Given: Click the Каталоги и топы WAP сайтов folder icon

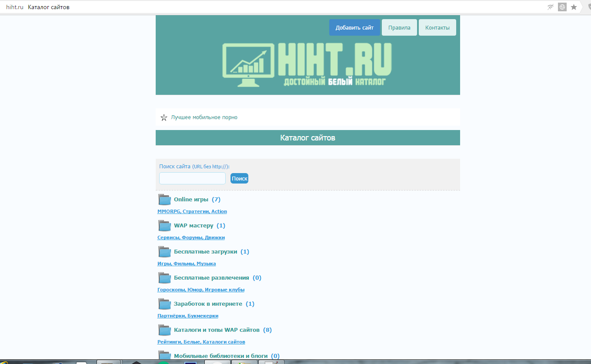Looking at the screenshot, I should click(164, 330).
